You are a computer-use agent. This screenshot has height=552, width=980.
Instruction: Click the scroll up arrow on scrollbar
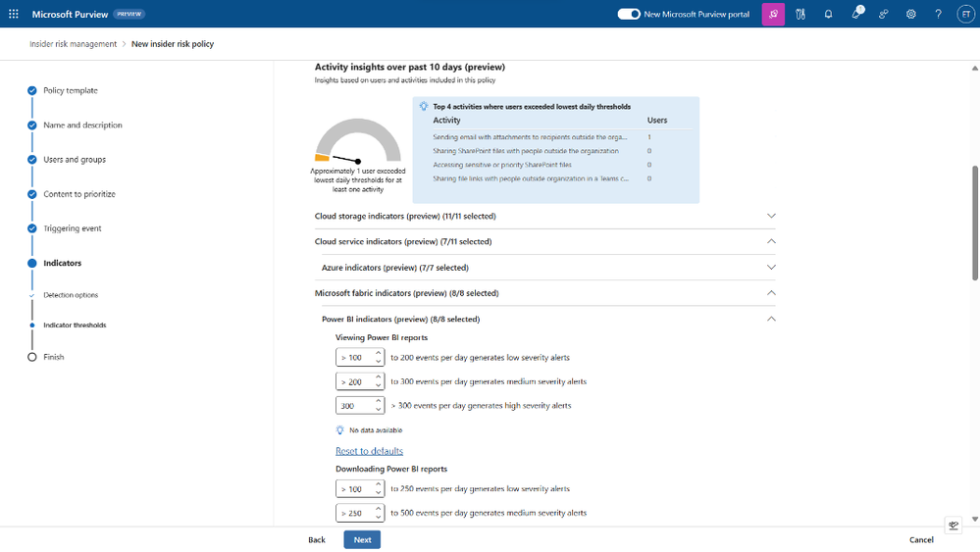pyautogui.click(x=974, y=68)
